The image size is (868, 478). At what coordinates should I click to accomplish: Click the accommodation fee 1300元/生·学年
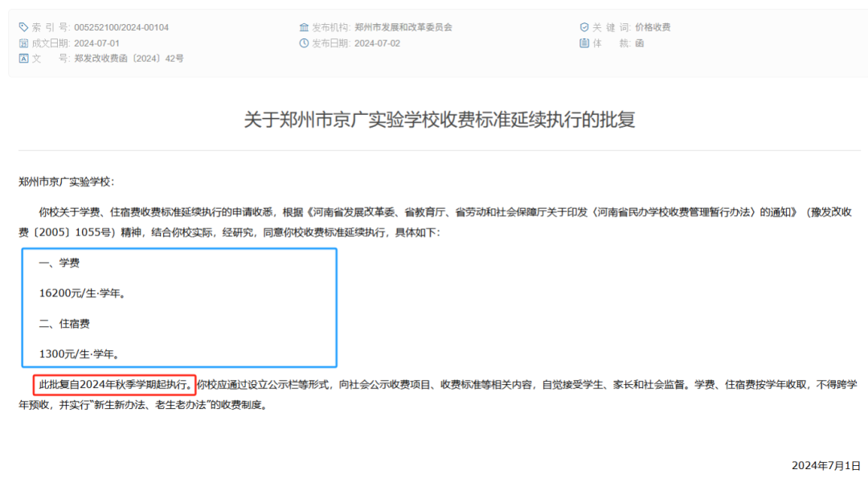click(x=79, y=353)
